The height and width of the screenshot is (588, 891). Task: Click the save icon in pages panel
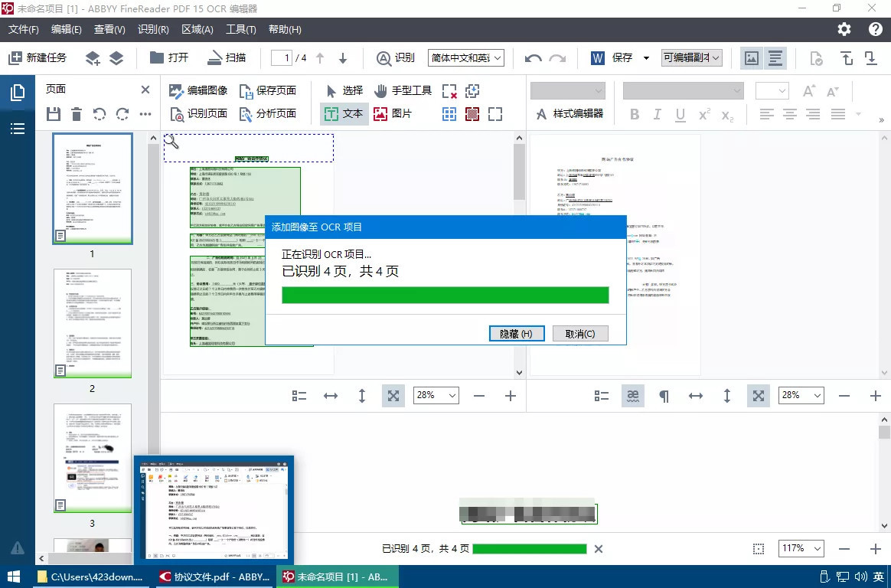click(x=54, y=114)
